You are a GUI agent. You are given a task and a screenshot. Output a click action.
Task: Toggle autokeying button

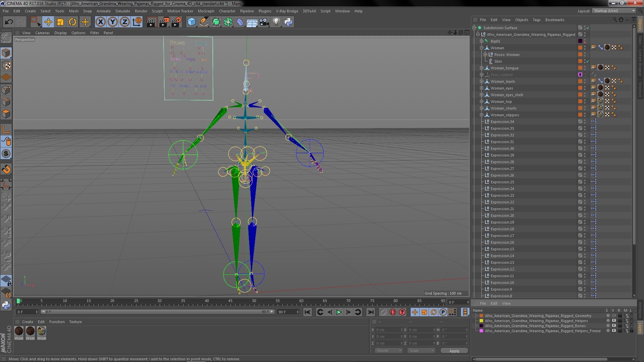click(393, 312)
